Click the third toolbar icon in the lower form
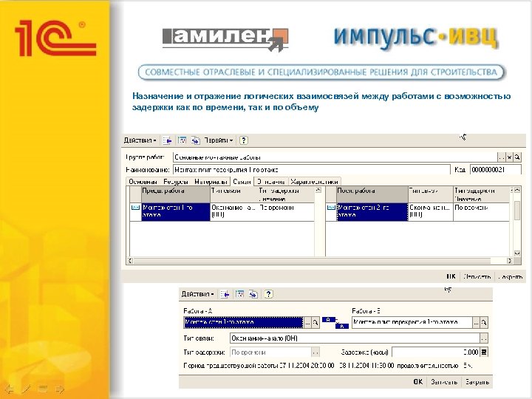The image size is (532, 399). point(253,294)
